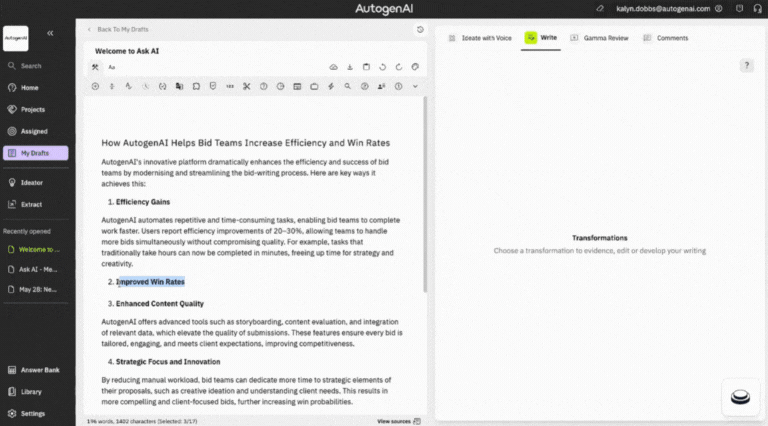Click the pencil edit icon in header
Screen dimensions: 768x426
point(600,8)
